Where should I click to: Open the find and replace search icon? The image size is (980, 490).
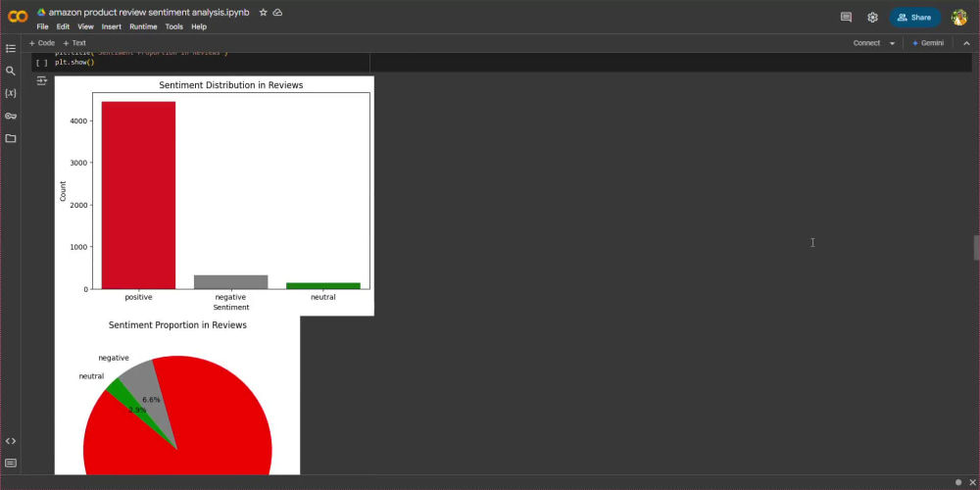coord(11,71)
